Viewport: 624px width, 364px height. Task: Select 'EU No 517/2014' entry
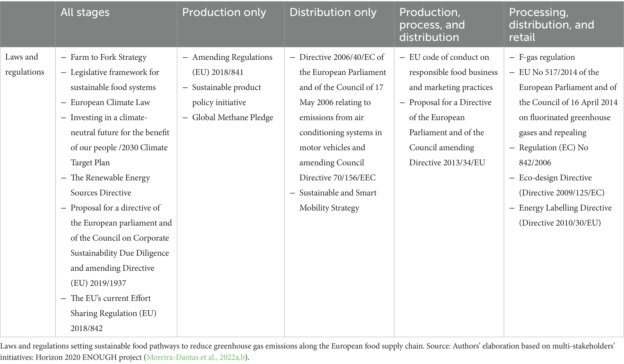568,102
